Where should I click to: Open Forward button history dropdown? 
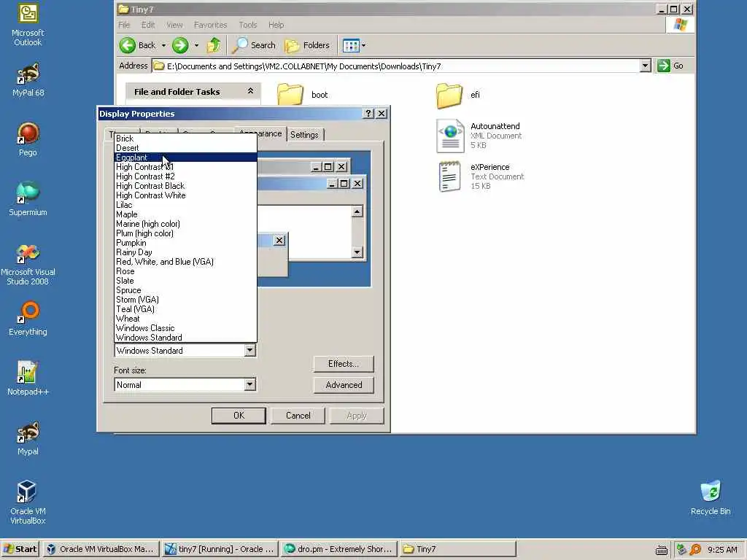click(x=196, y=46)
